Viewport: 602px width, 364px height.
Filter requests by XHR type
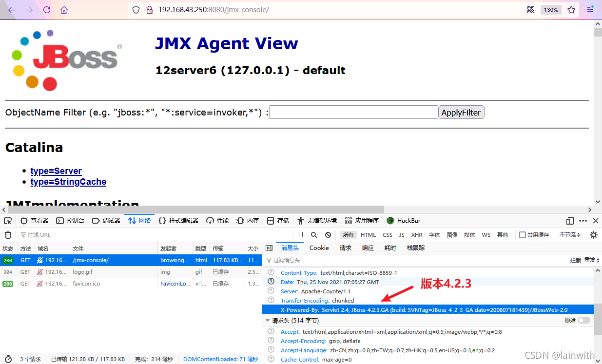[417, 235]
